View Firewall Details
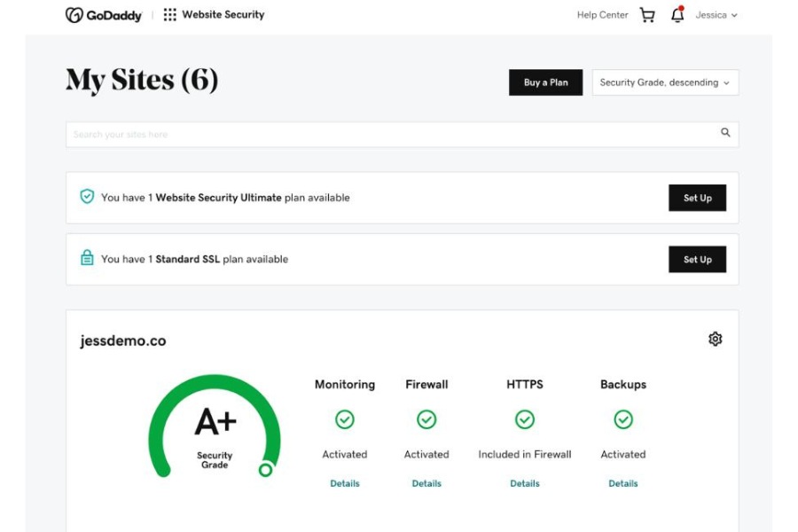This screenshot has width=798, height=532. click(426, 483)
